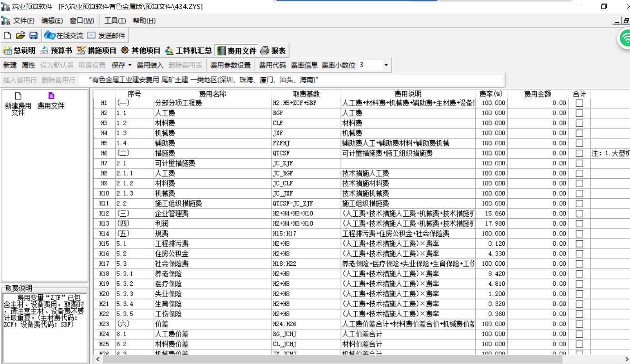The image size is (630, 364).
Task: Open the 编辑(E) menu
Action: [52, 21]
